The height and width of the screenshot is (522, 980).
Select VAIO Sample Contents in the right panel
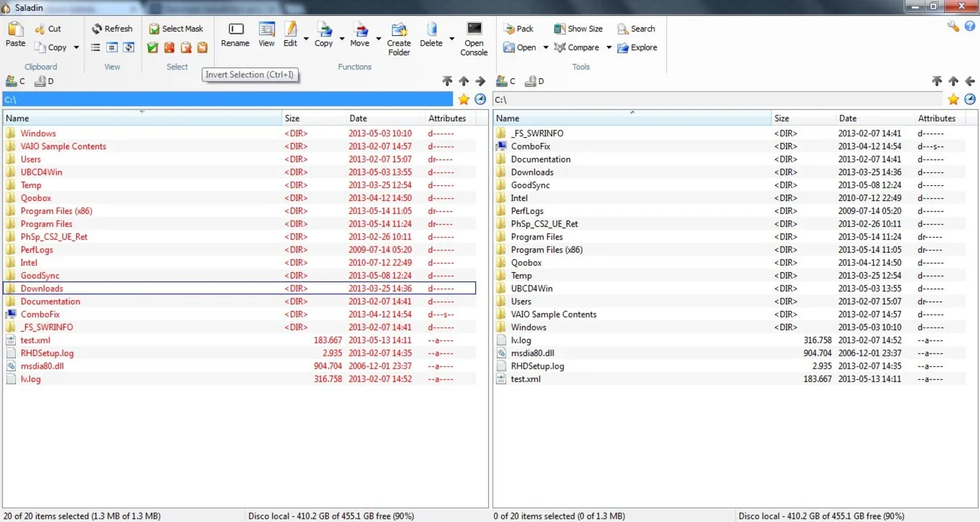coord(729,315)
